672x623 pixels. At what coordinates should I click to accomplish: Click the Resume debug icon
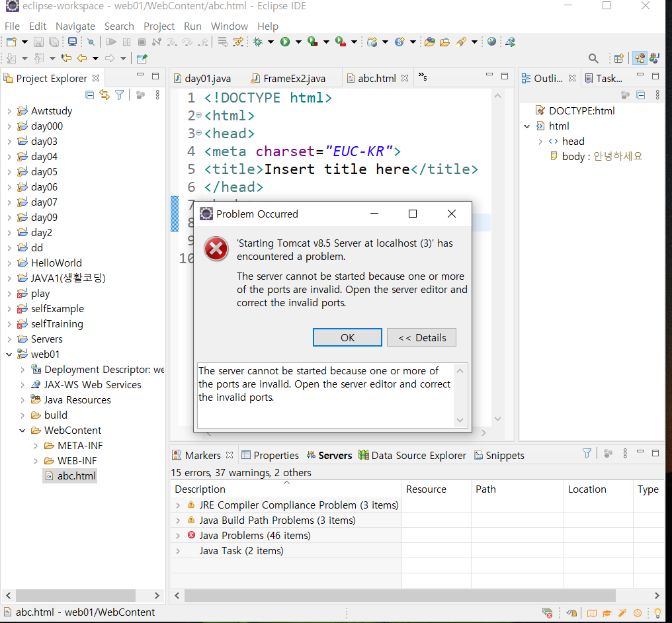[x=111, y=42]
